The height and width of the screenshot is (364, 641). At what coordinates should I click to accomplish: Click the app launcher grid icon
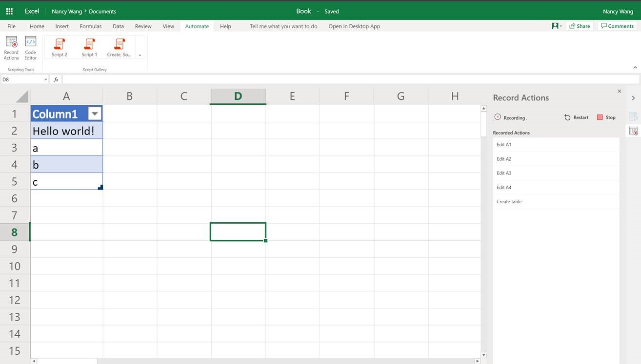click(x=9, y=11)
